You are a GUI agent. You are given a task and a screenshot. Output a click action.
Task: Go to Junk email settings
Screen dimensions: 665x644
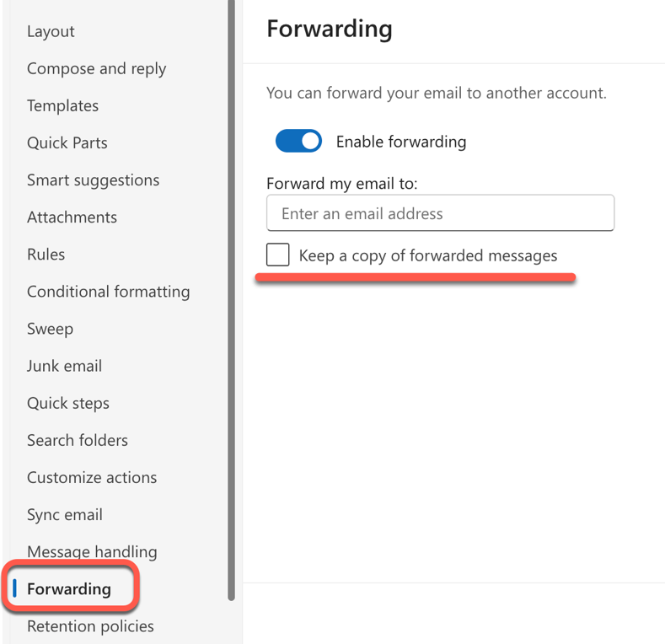[x=64, y=366]
